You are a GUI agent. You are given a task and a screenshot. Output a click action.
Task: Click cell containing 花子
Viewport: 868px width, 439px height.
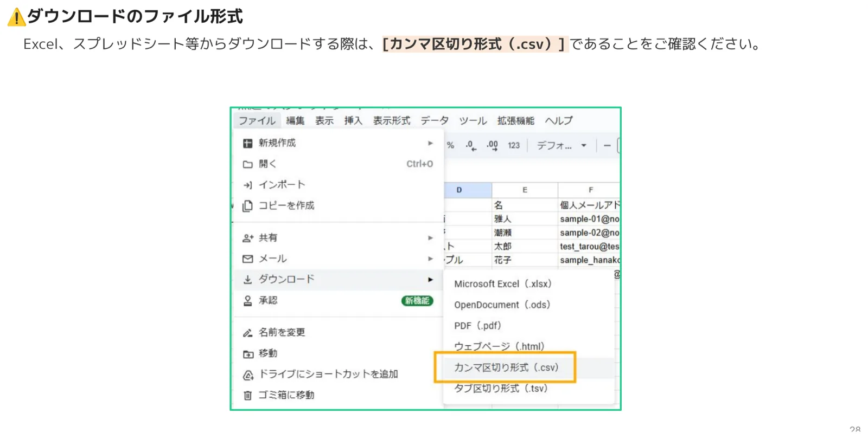[525, 260]
